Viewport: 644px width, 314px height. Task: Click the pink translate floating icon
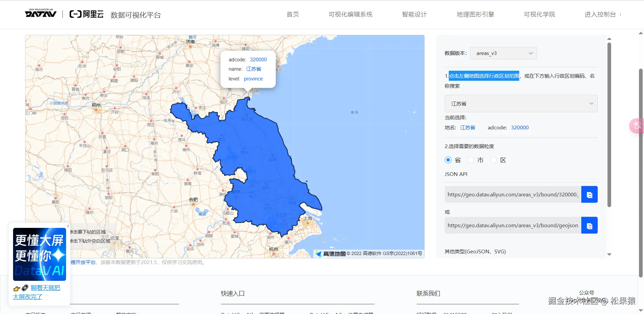(637, 126)
